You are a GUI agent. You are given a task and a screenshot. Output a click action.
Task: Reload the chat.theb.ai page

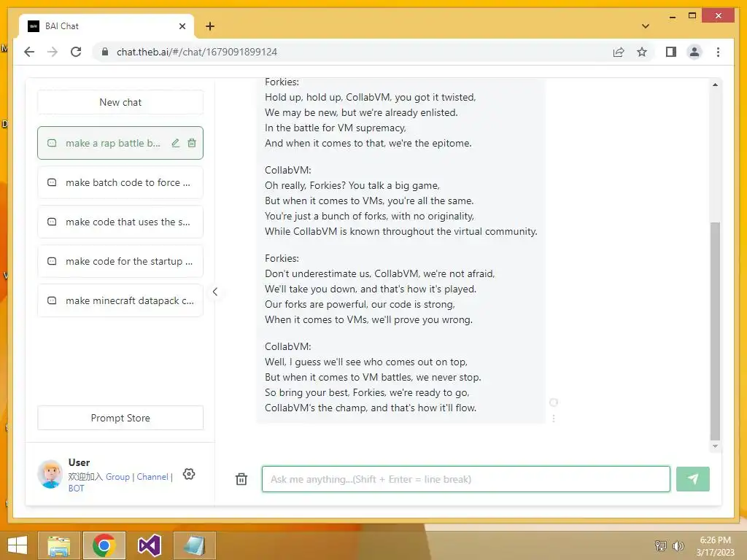(76, 52)
